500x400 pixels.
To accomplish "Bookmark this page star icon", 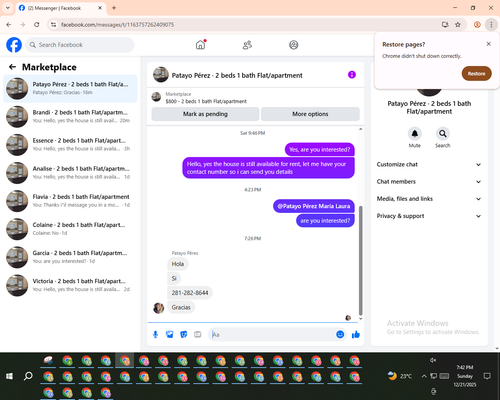I will pyautogui.click(x=458, y=24).
